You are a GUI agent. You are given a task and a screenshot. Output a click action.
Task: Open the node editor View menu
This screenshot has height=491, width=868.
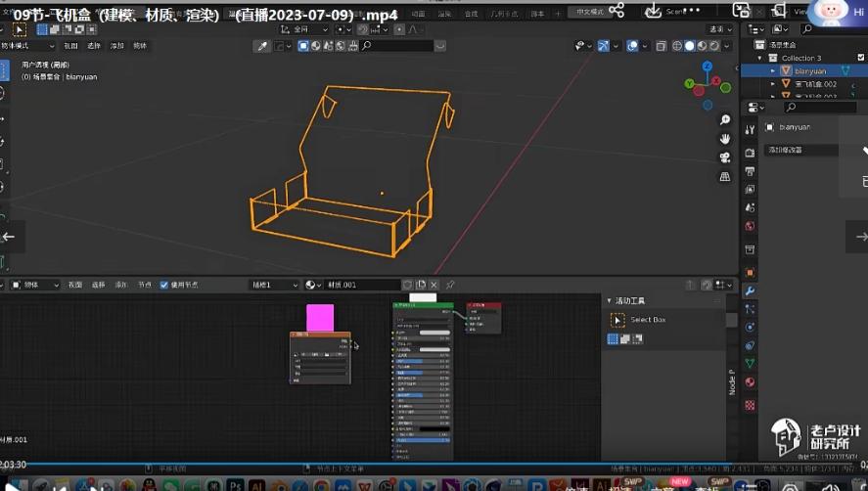pyautogui.click(x=74, y=285)
